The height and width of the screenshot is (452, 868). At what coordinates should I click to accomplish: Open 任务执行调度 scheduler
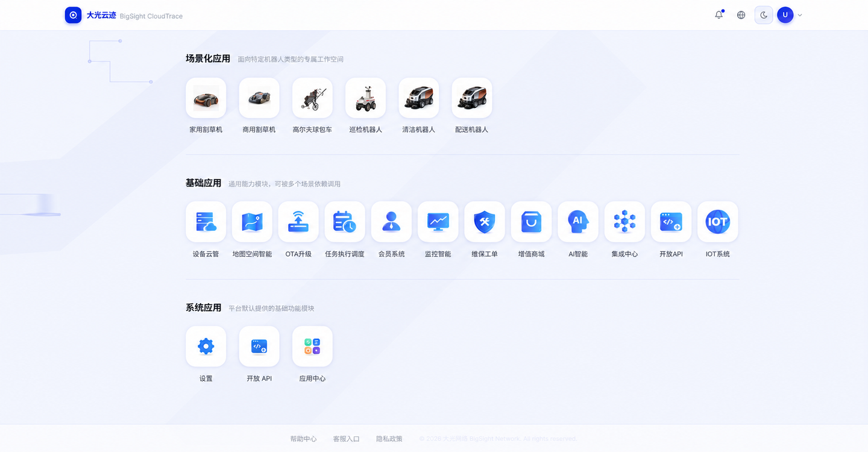pyautogui.click(x=345, y=222)
